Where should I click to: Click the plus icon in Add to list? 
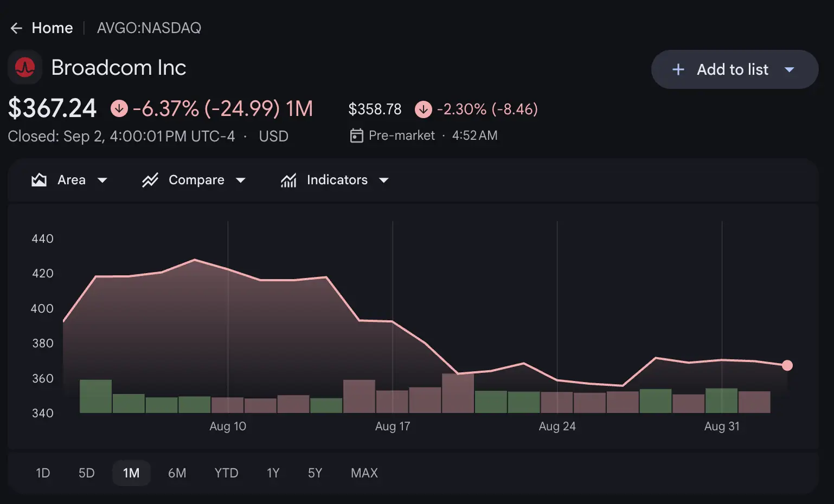click(x=678, y=69)
